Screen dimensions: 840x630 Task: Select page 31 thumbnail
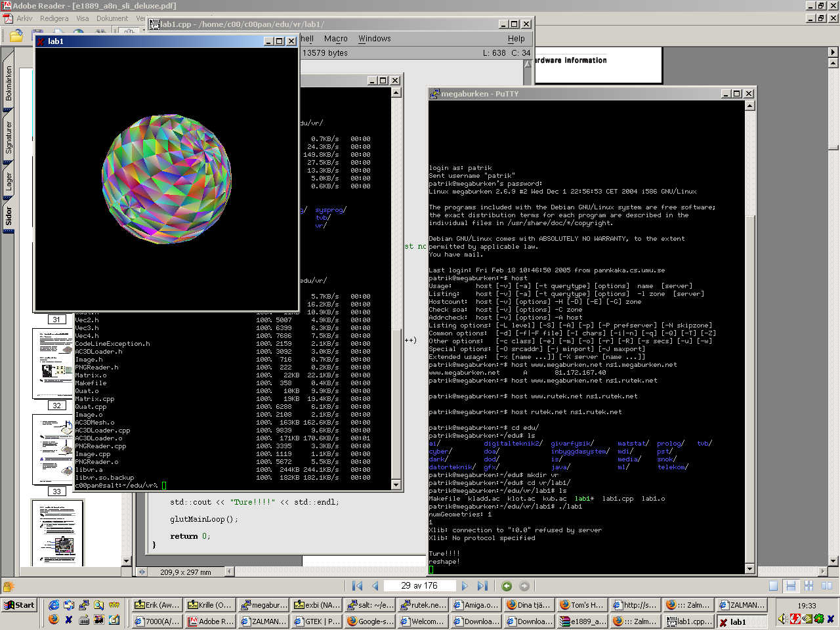[56, 320]
